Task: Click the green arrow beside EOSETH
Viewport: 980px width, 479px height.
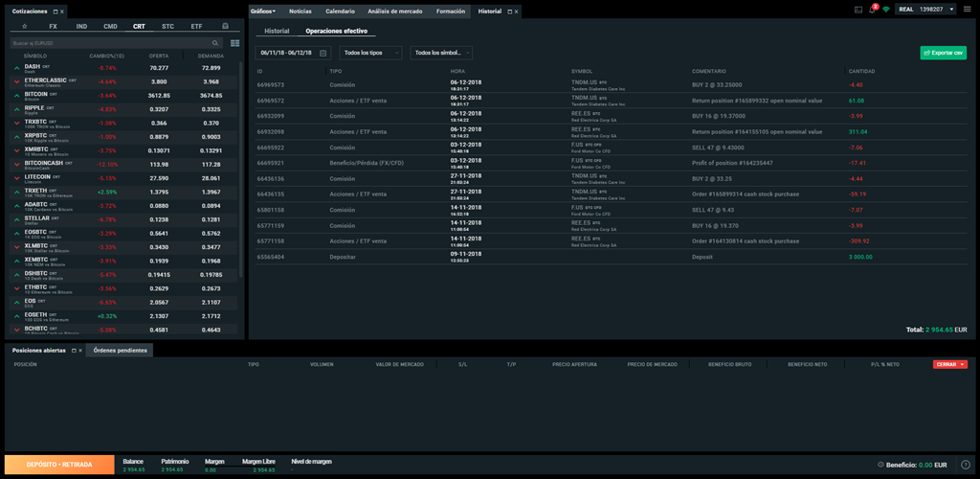Action: (x=16, y=316)
